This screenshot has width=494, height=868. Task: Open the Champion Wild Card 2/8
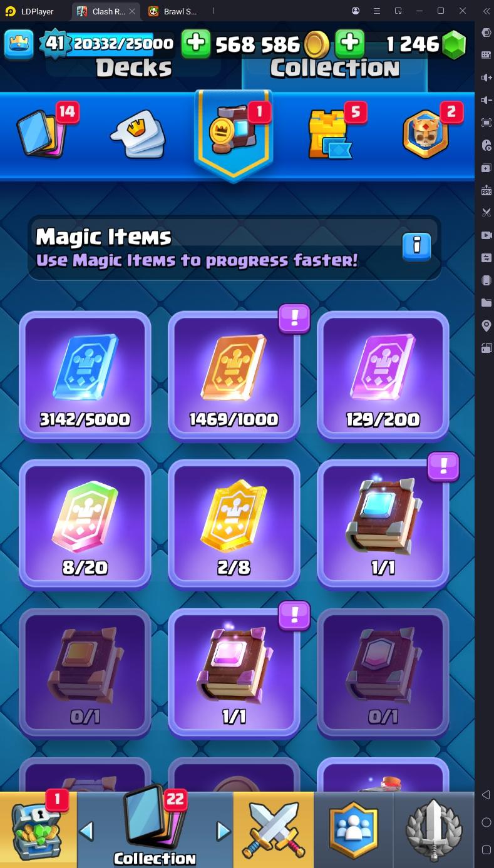coord(234,524)
